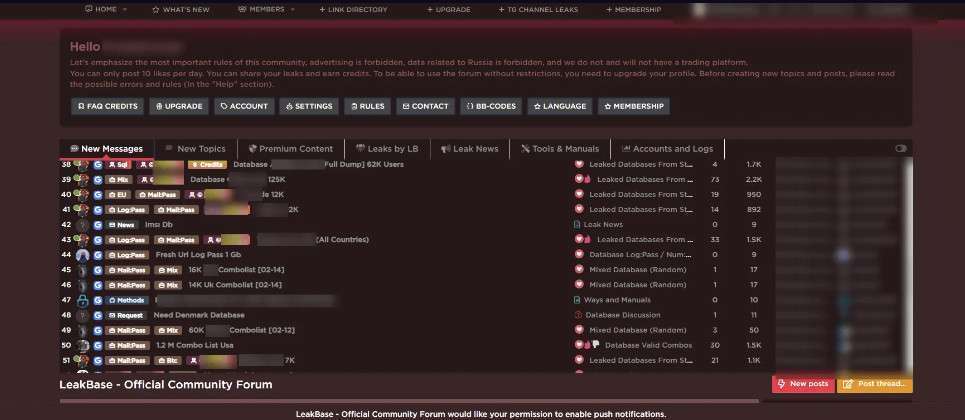Open 'Need Denmark Database' thread
This screenshot has width=965, height=420.
tap(199, 315)
